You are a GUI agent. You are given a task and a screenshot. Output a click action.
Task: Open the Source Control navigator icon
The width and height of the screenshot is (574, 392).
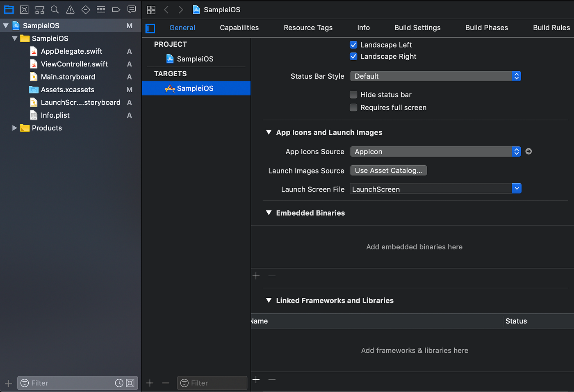(x=24, y=9)
